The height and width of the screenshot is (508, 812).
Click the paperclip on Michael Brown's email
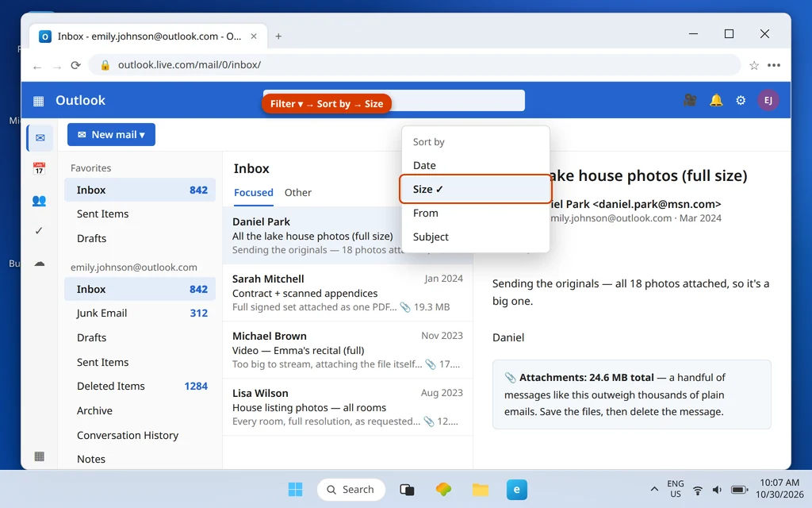pos(431,364)
